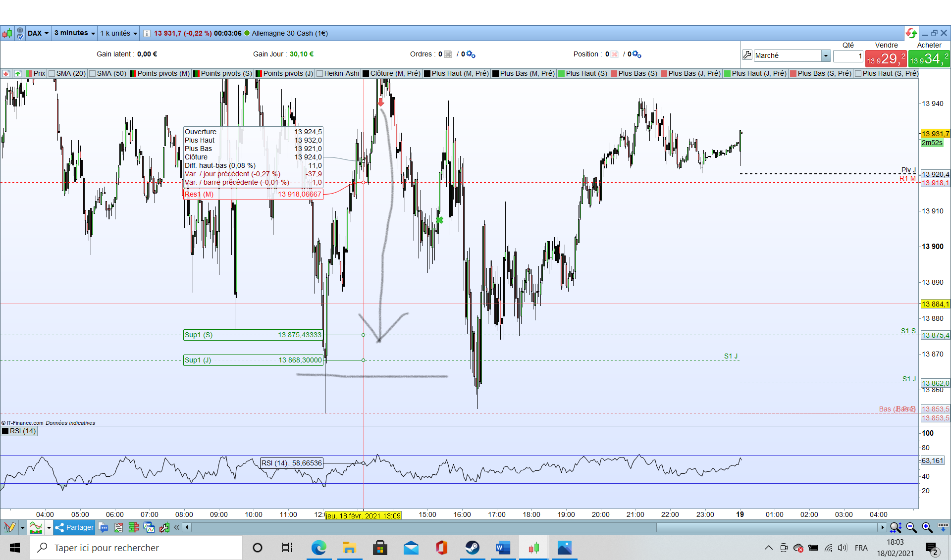Click the zoom out magnifier icon

pos(911,527)
